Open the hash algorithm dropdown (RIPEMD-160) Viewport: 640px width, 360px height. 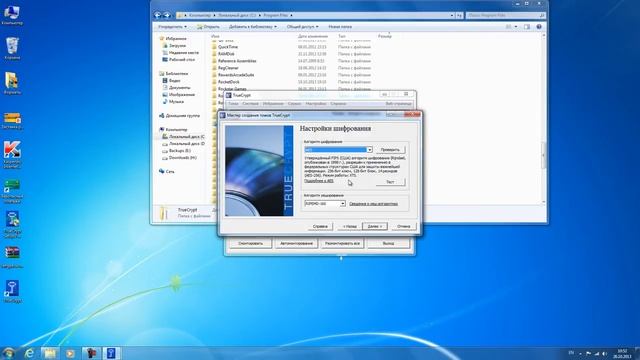point(325,203)
